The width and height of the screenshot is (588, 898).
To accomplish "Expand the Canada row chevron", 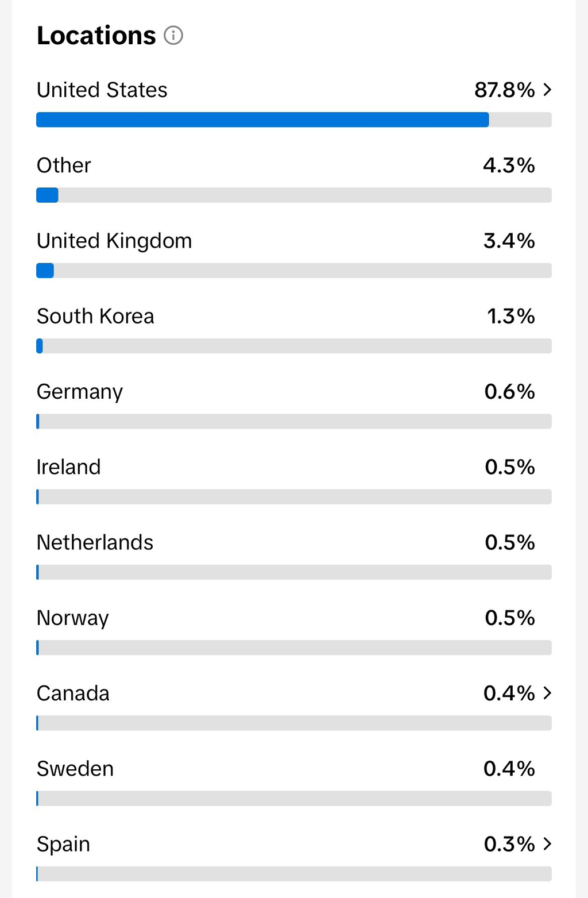I will point(547,693).
